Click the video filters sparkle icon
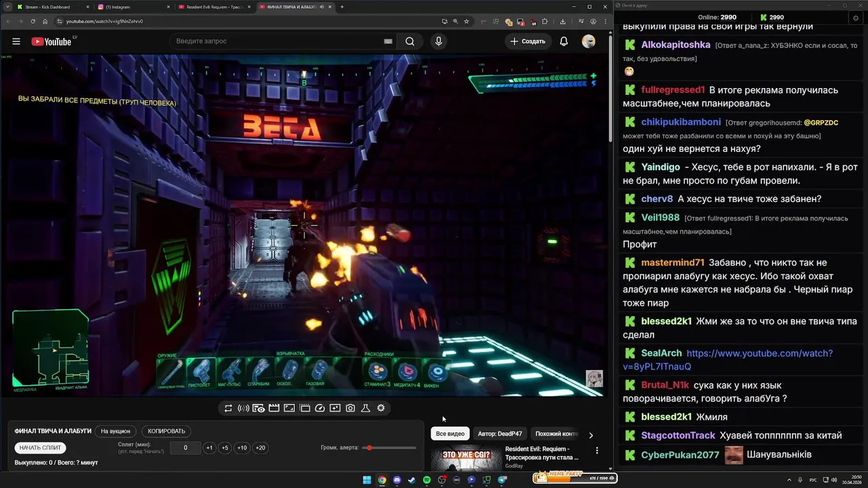The height and width of the screenshot is (488, 868). pyautogui.click(x=335, y=408)
